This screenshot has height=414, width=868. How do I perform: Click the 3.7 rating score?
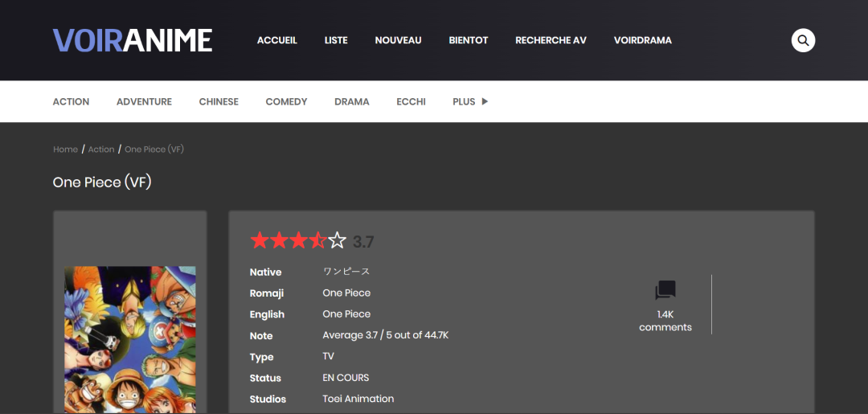click(363, 242)
